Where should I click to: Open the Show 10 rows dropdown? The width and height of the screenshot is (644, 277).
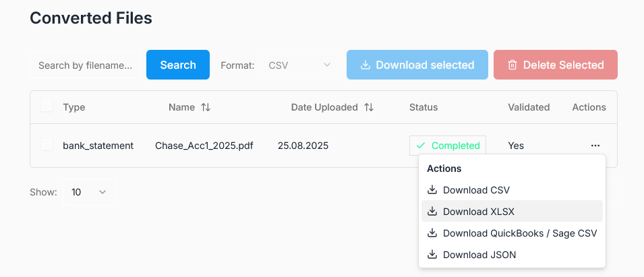89,192
